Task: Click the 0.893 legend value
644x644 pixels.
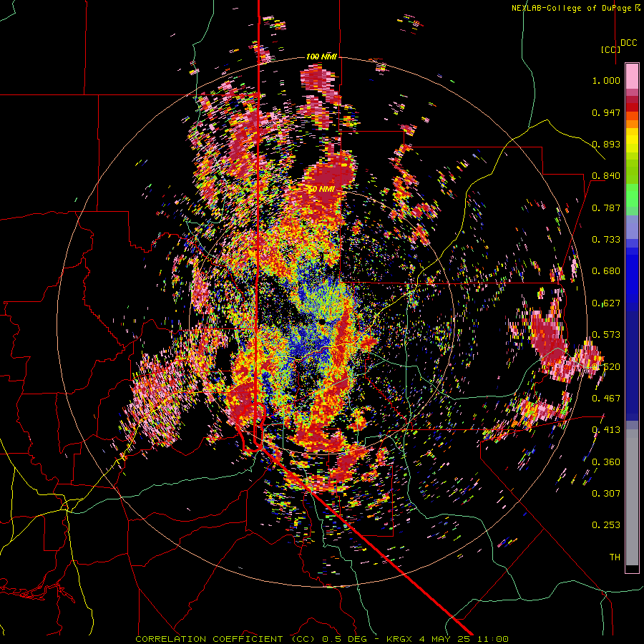Action: pyautogui.click(x=606, y=144)
